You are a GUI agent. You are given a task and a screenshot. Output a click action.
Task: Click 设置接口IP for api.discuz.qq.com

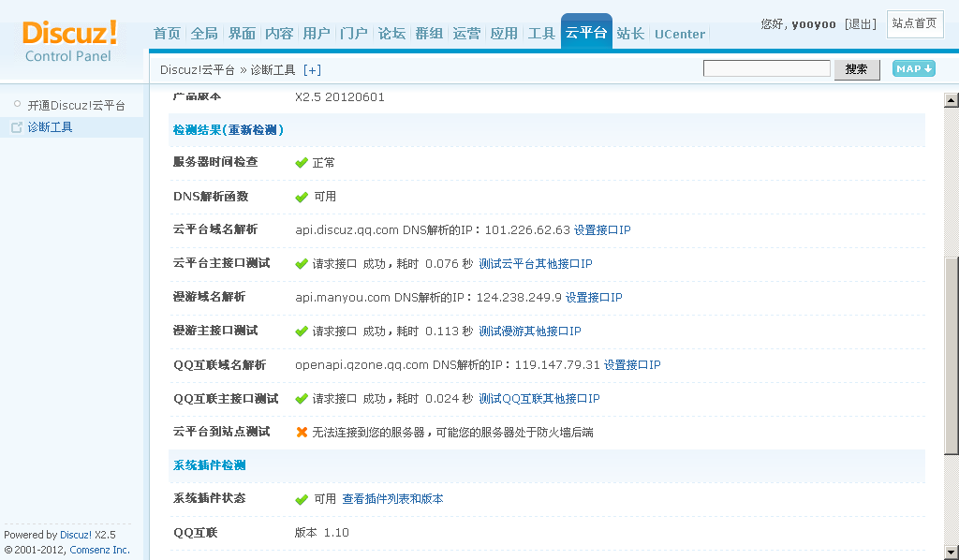(602, 230)
